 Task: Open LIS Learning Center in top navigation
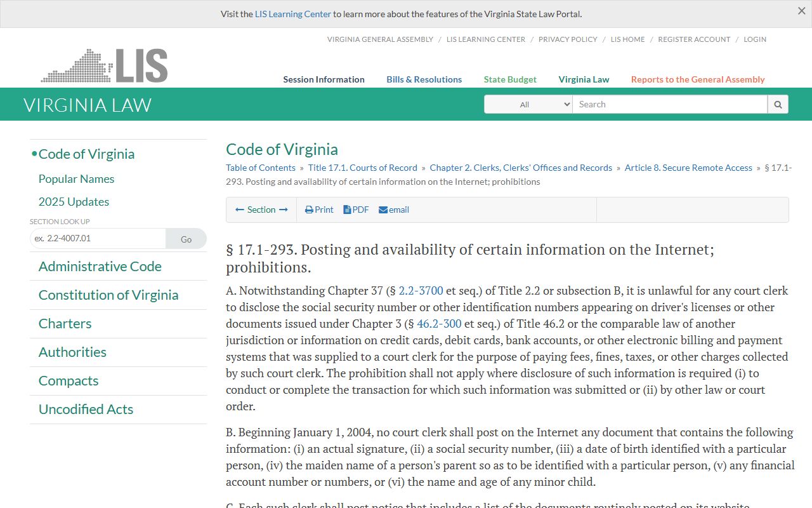tap(486, 39)
